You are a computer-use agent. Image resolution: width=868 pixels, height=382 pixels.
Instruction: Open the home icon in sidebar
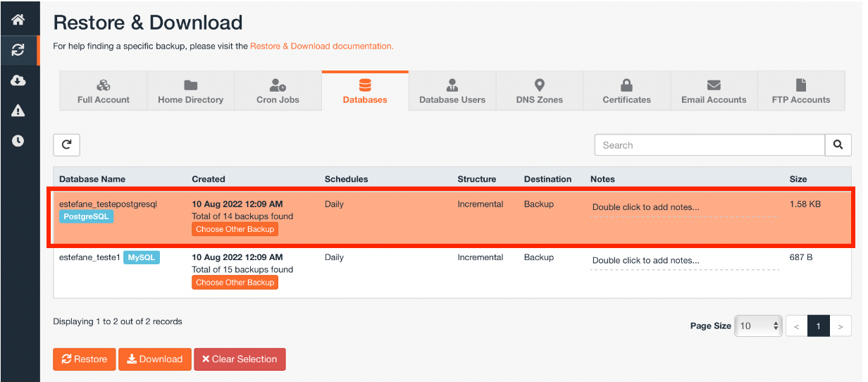coord(18,19)
